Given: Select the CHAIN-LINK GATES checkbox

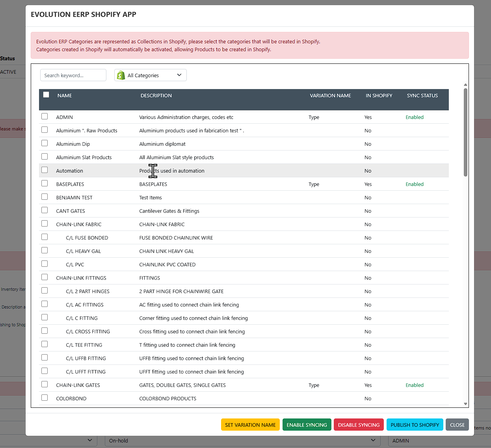Looking at the screenshot, I should coord(45,385).
